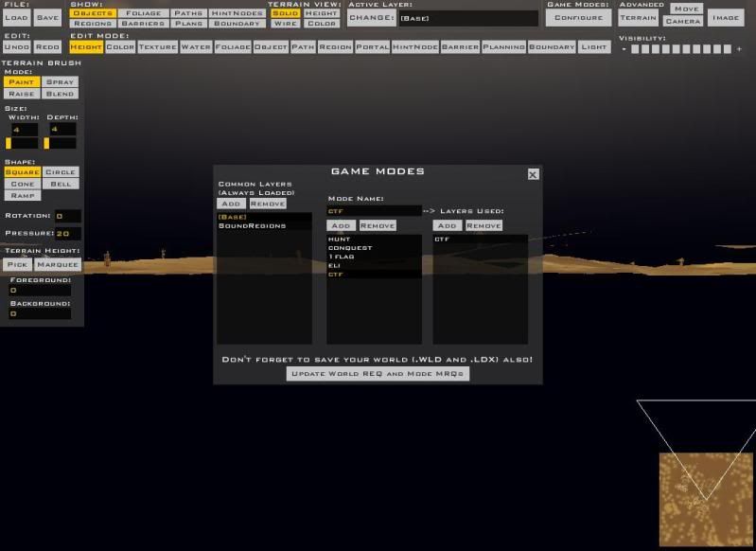
Task: Click Pick terrain height button
Action: coord(17,264)
